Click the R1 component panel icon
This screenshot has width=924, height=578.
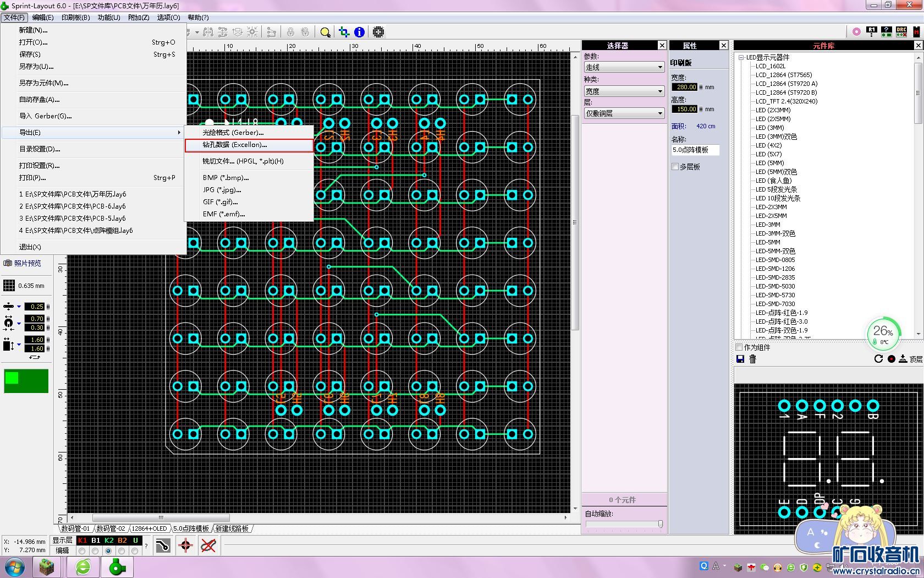872,32
